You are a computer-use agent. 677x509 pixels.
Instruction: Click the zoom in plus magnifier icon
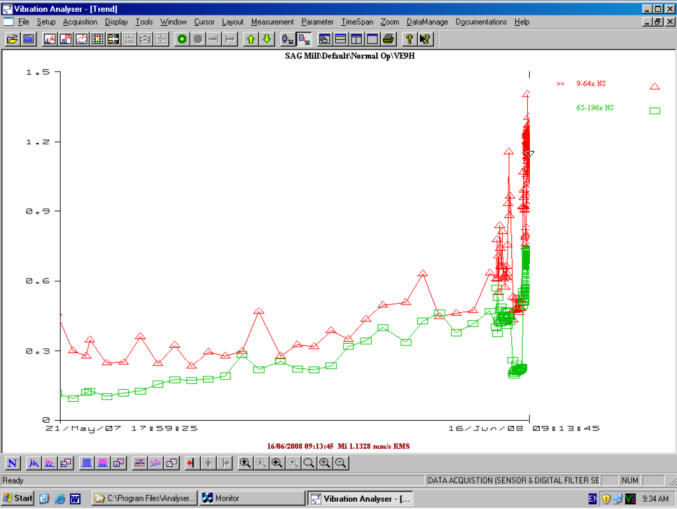point(325,463)
